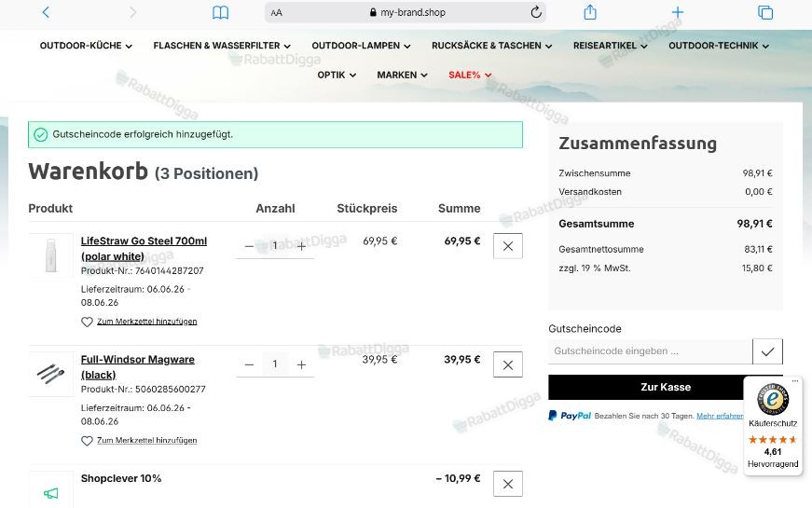812x508 pixels.
Task: Go back with Safari back arrow
Action: click(x=46, y=12)
